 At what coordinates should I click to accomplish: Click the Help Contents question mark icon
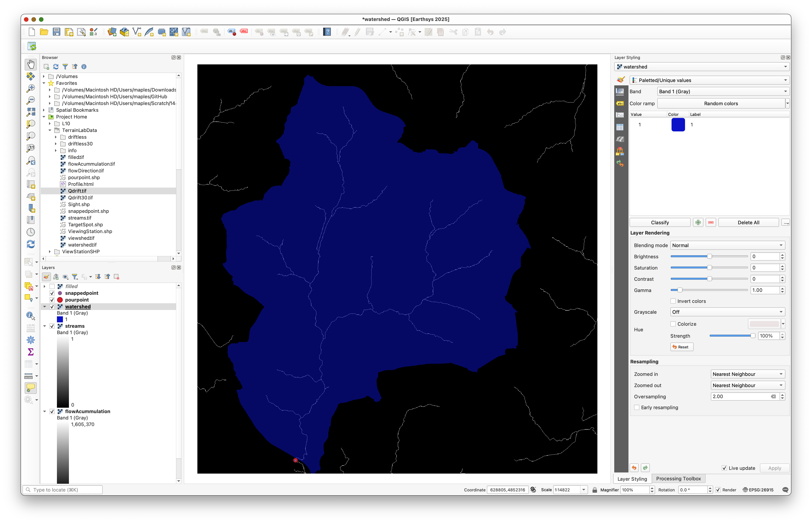point(327,32)
